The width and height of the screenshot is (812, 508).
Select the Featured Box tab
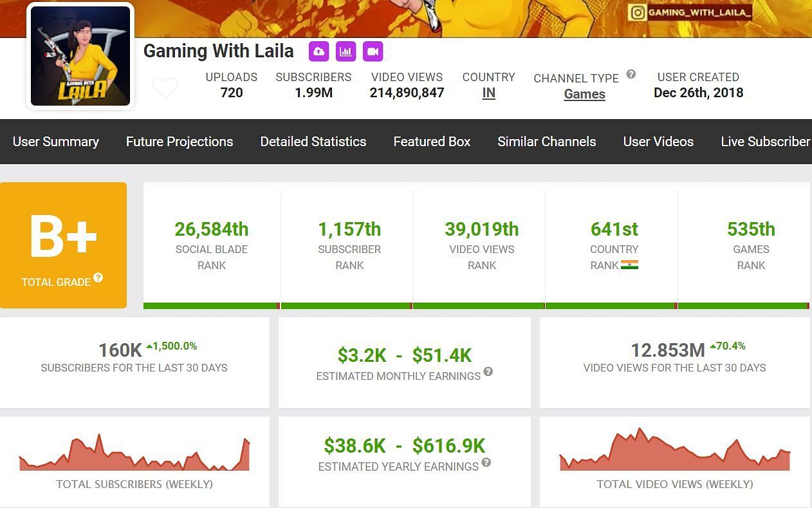(x=432, y=142)
